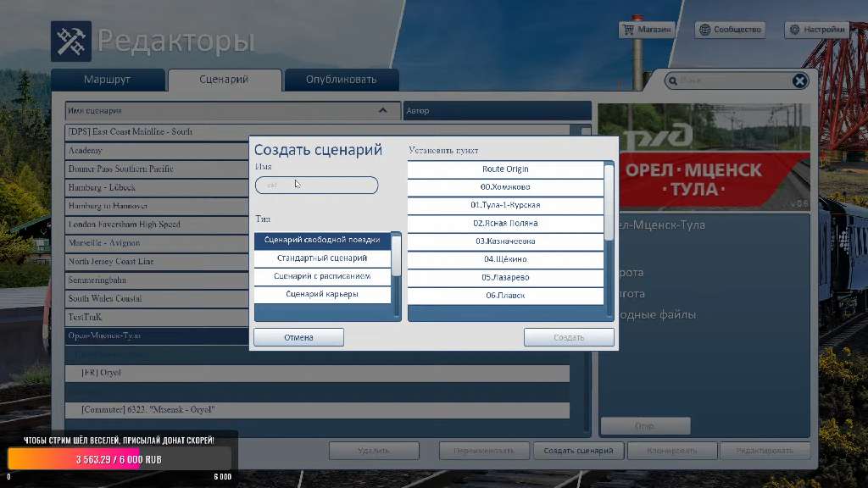Image resolution: width=868 pixels, height=488 pixels.
Task: Select 03.Казначеевка start point
Action: [505, 241]
